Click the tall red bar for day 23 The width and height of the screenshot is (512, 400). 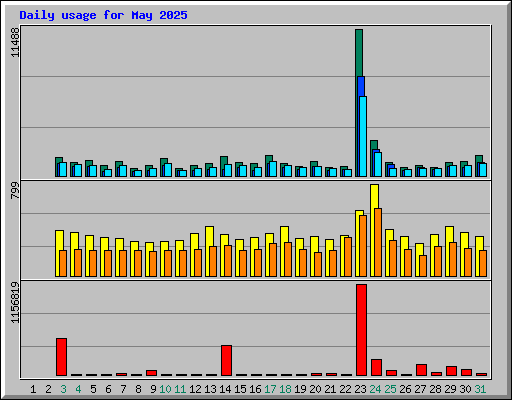361,330
